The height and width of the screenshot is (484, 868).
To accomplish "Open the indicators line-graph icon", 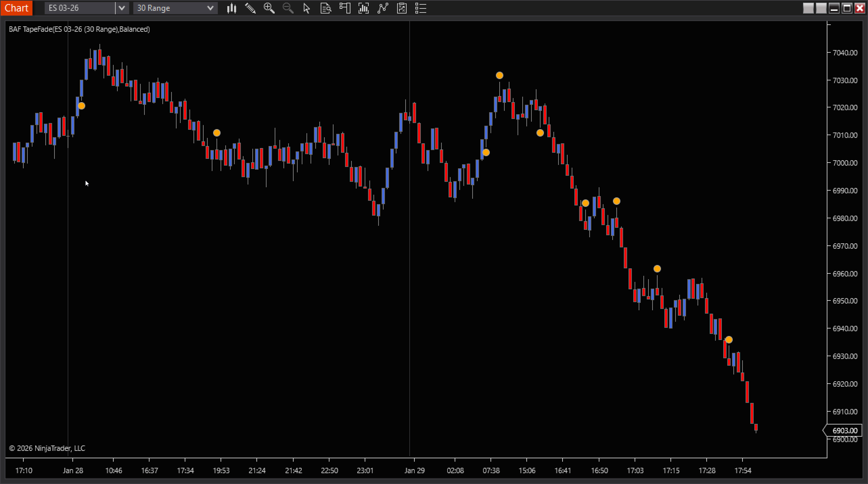I will tap(383, 8).
